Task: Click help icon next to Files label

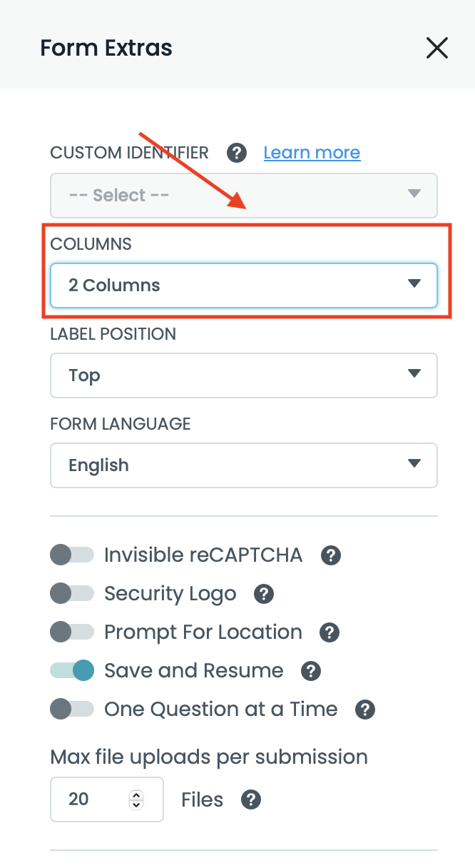Action: [250, 799]
